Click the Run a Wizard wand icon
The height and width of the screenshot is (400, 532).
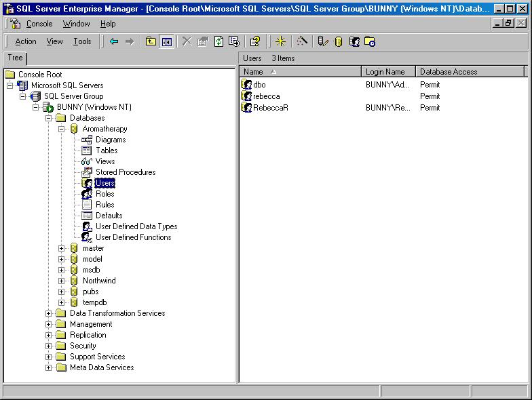pos(301,41)
